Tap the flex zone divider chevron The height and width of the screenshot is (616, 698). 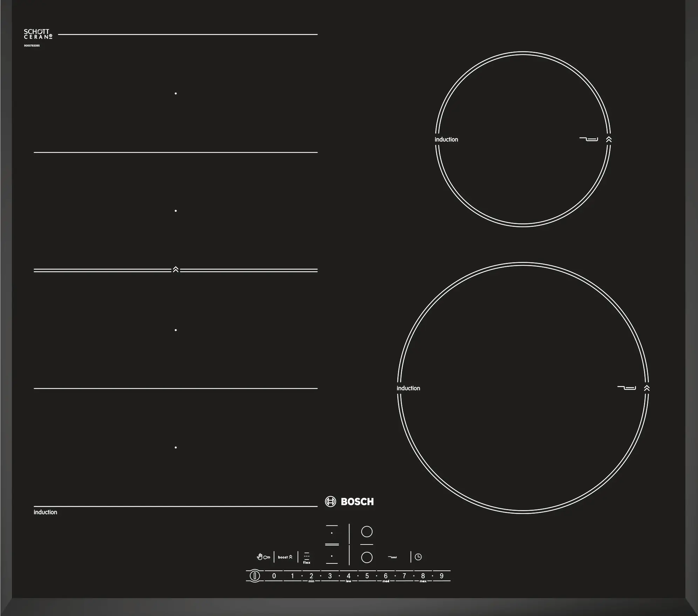[x=176, y=269]
